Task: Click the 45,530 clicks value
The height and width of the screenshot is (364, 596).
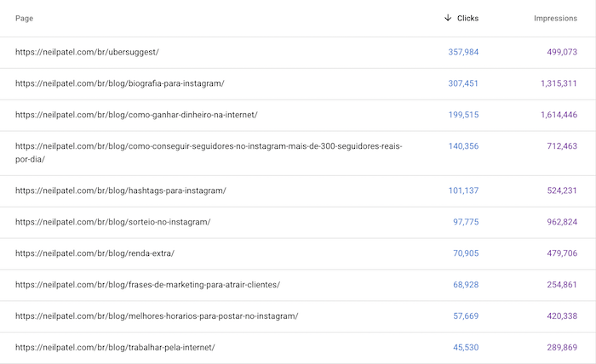Action: [466, 347]
